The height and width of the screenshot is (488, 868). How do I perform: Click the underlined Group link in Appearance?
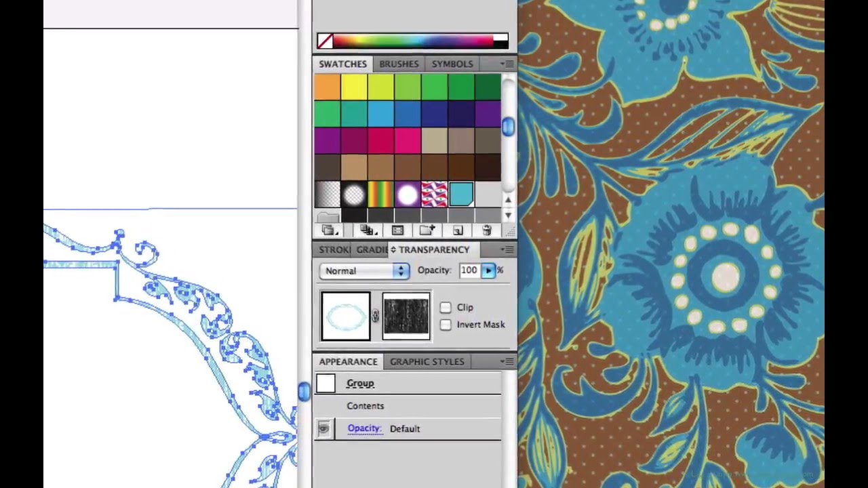pos(360,383)
